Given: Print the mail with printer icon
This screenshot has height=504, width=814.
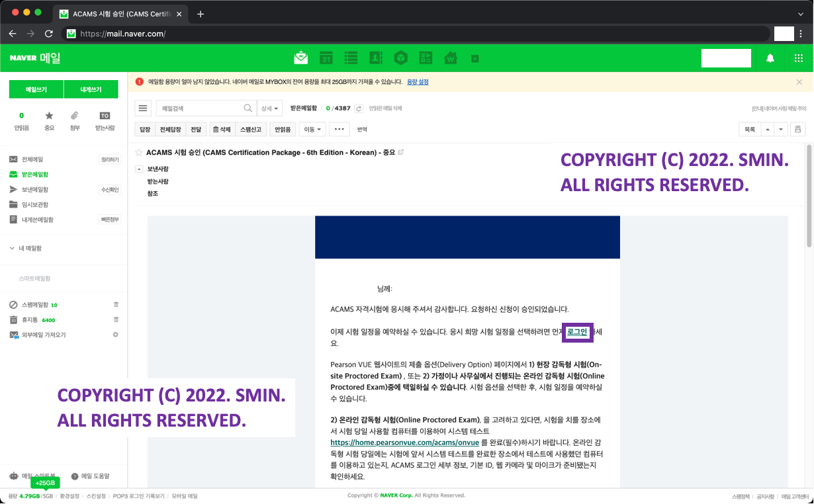Looking at the screenshot, I should [797, 130].
